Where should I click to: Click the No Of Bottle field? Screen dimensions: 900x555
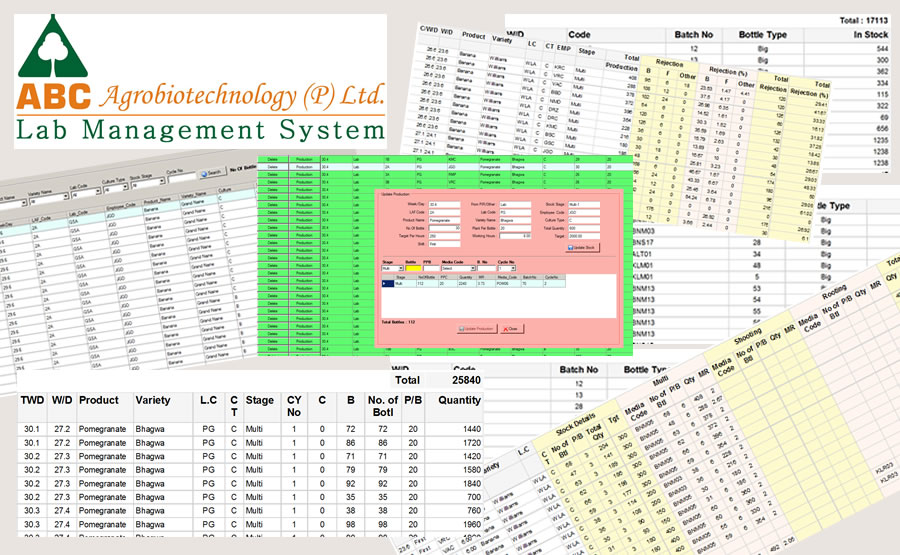click(444, 228)
